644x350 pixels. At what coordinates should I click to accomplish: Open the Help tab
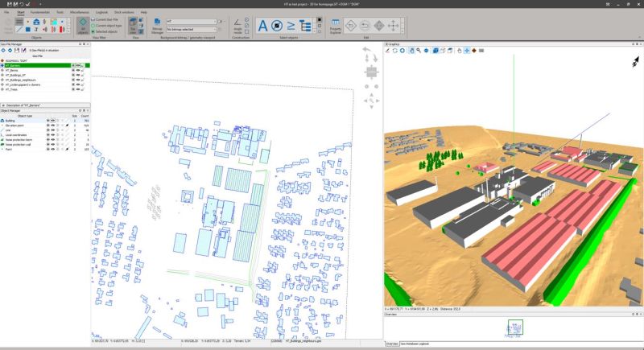pyautogui.click(x=144, y=12)
